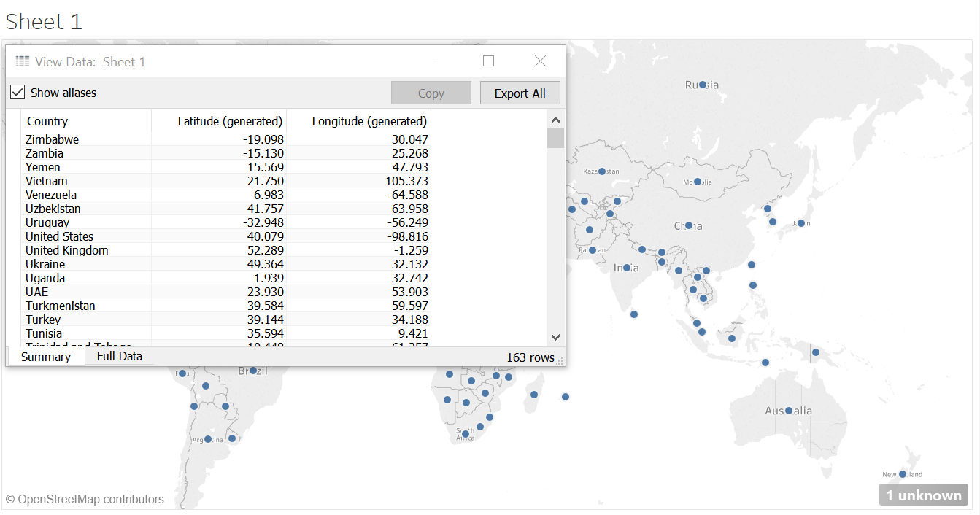
Task: Click the scroll down arrow
Action: 555,337
